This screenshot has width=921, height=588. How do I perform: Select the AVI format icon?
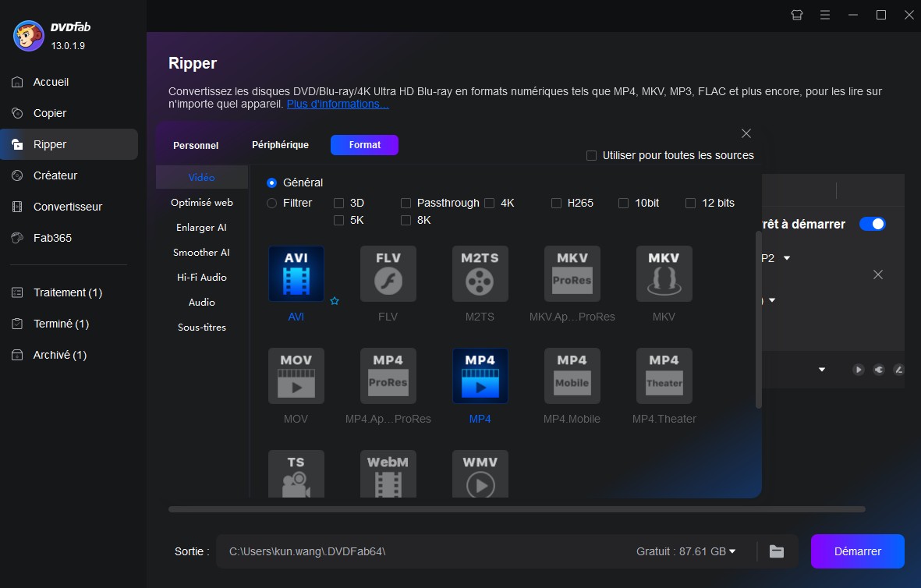coord(296,274)
